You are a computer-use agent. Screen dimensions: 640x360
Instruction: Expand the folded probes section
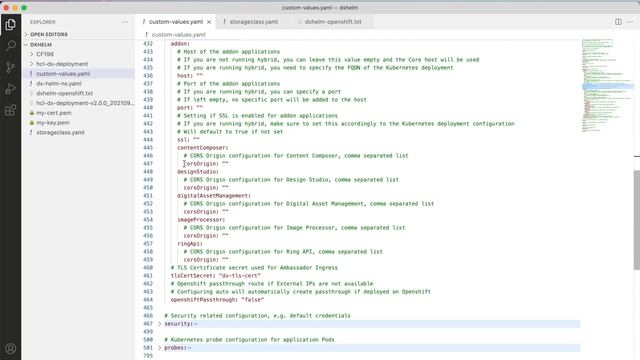click(160, 348)
